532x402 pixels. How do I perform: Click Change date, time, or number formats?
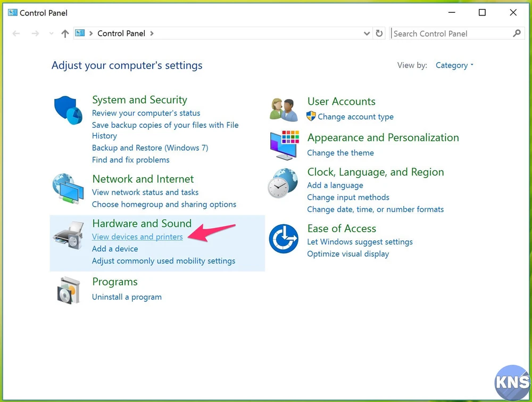(x=375, y=209)
